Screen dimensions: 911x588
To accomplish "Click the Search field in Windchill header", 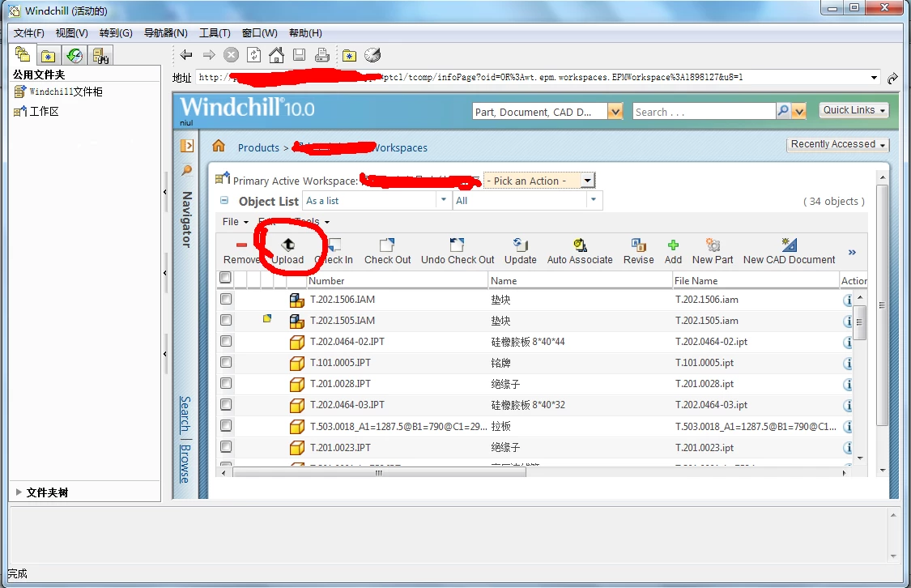I will click(x=705, y=112).
